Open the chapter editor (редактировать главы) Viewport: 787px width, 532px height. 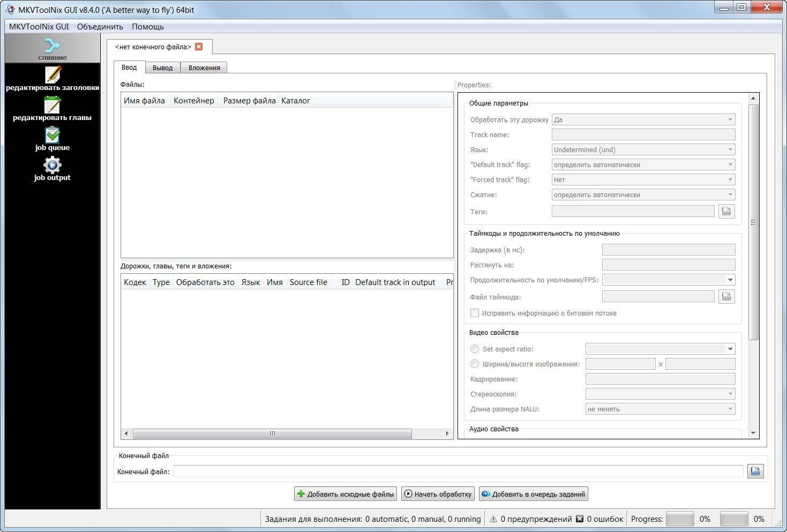click(53, 109)
